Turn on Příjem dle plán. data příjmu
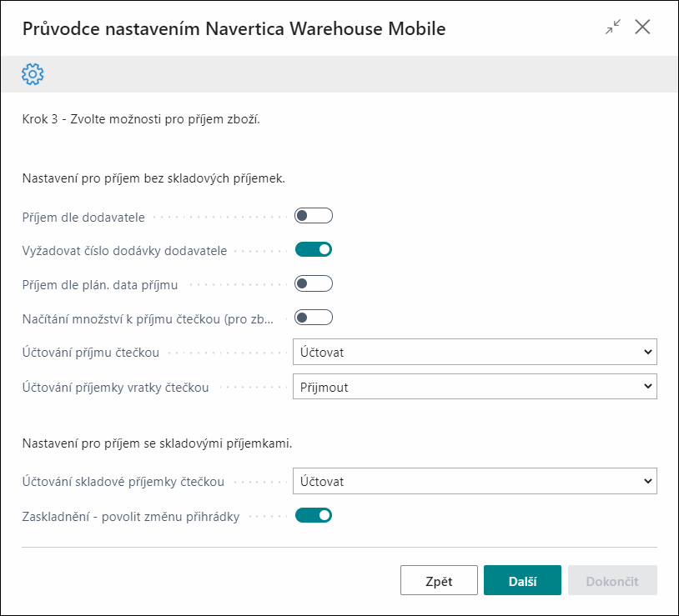 314,283
